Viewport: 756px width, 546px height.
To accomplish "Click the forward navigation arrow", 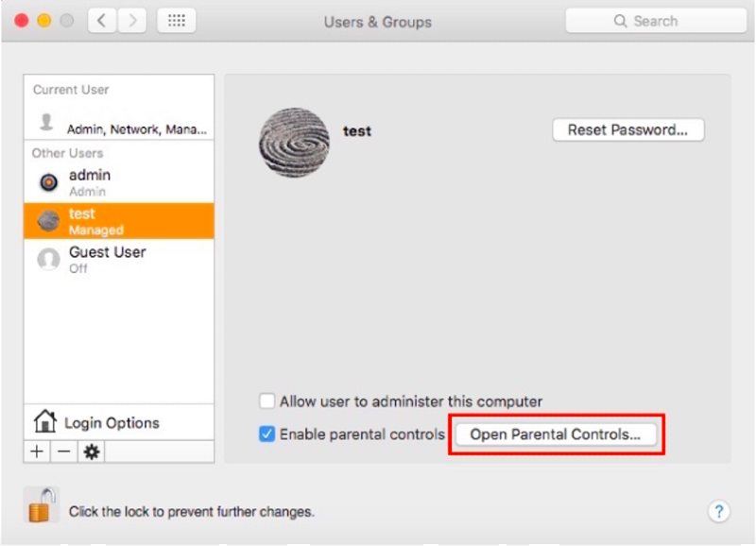I will click(x=131, y=21).
